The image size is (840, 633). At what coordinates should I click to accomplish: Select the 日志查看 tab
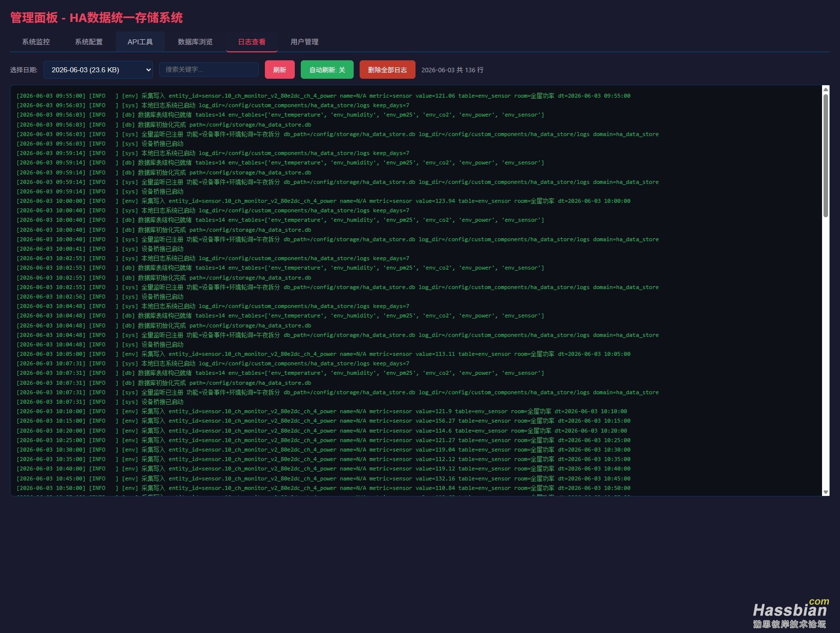point(252,42)
